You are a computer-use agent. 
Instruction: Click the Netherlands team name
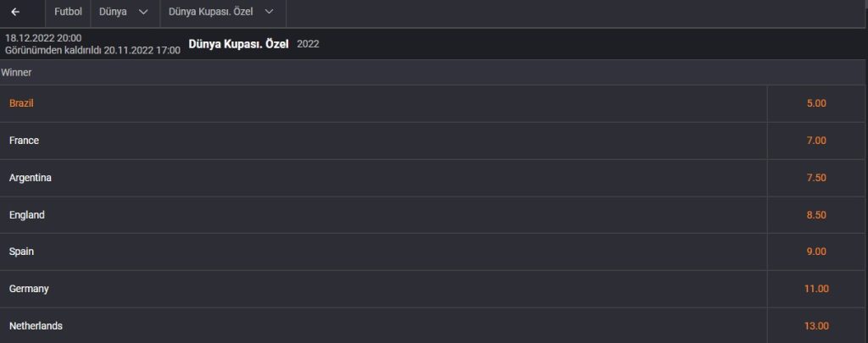pos(36,326)
